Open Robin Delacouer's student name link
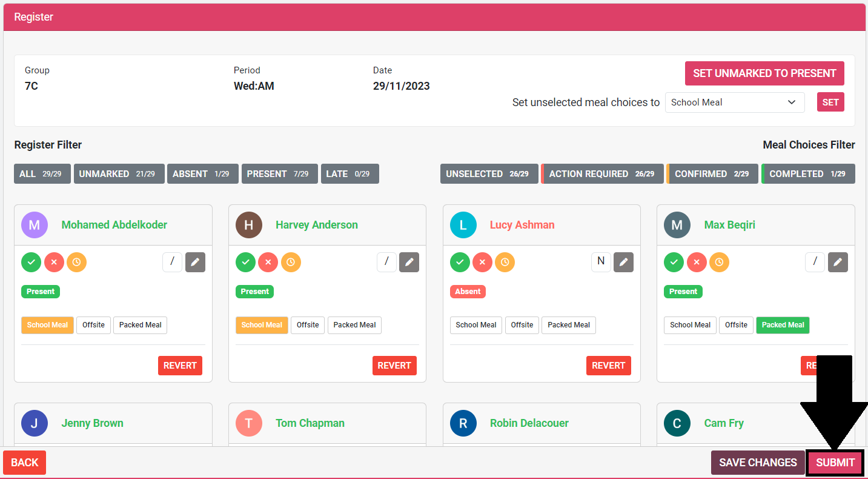This screenshot has height=479, width=868. (x=529, y=423)
